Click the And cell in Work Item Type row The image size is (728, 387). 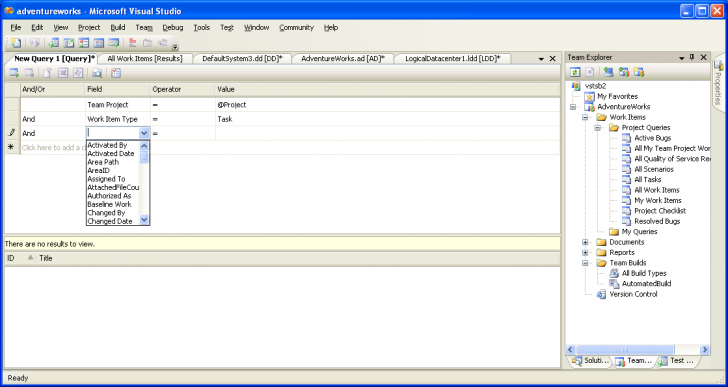pos(52,119)
